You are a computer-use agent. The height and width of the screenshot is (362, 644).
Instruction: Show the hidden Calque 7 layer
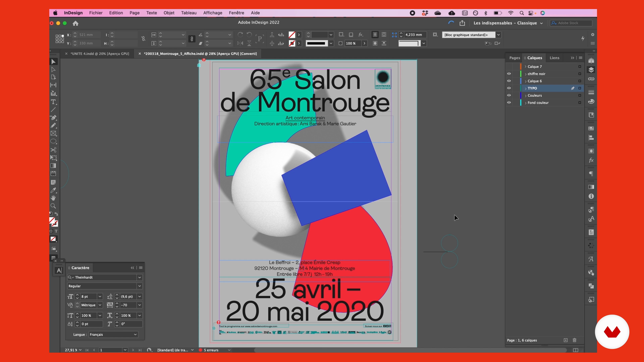pos(509,67)
